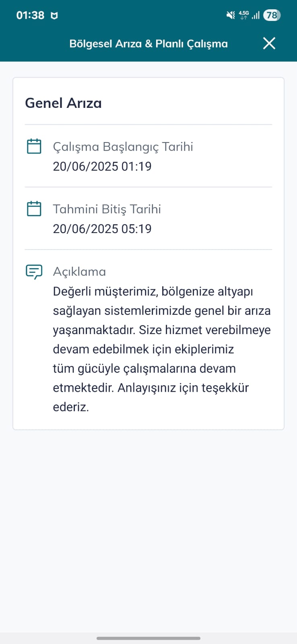Tap the calendar icon beside Çalışma Başlangıç Tarihi
The image size is (297, 644).
[x=34, y=146]
